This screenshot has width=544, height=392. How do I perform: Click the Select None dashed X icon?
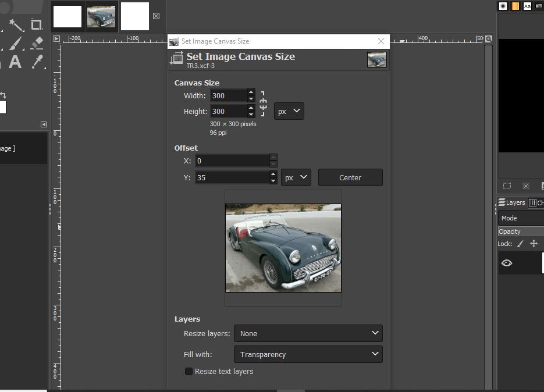click(526, 186)
